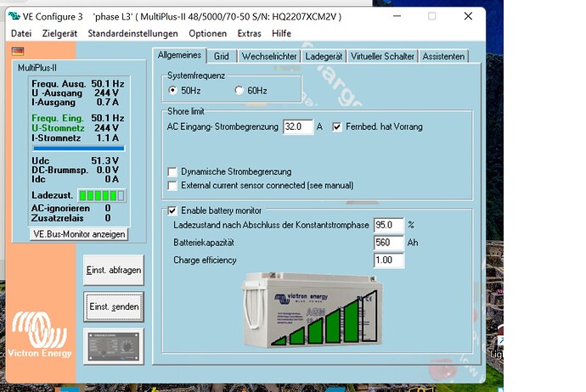
Task: Switch to the Assistenten tab
Action: [443, 56]
